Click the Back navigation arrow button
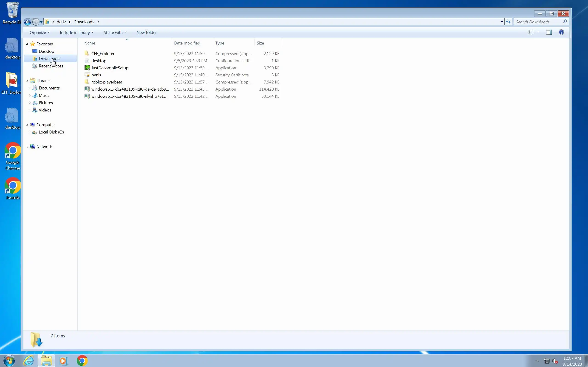The height and width of the screenshot is (367, 588). (28, 22)
